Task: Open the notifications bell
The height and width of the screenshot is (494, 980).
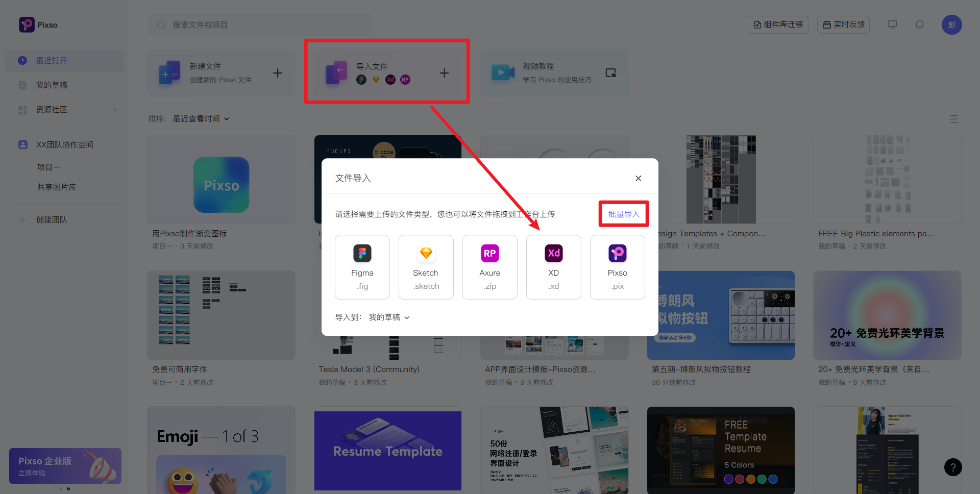Action: tap(919, 24)
